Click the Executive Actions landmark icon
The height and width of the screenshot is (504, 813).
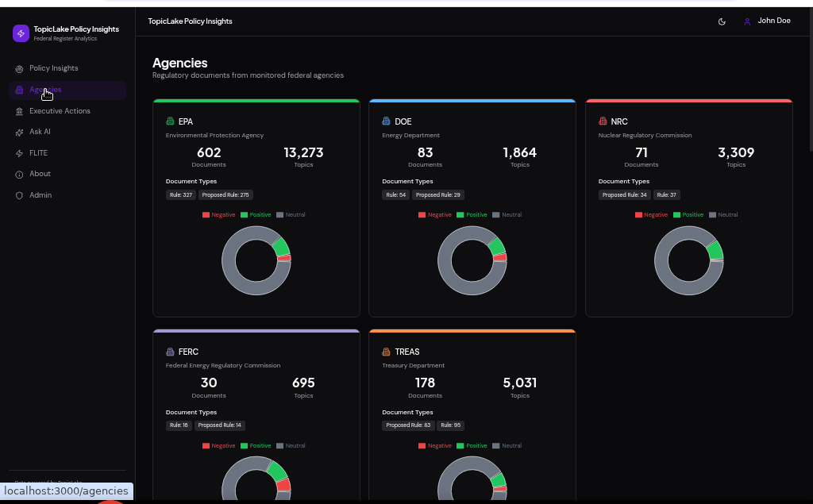point(19,111)
